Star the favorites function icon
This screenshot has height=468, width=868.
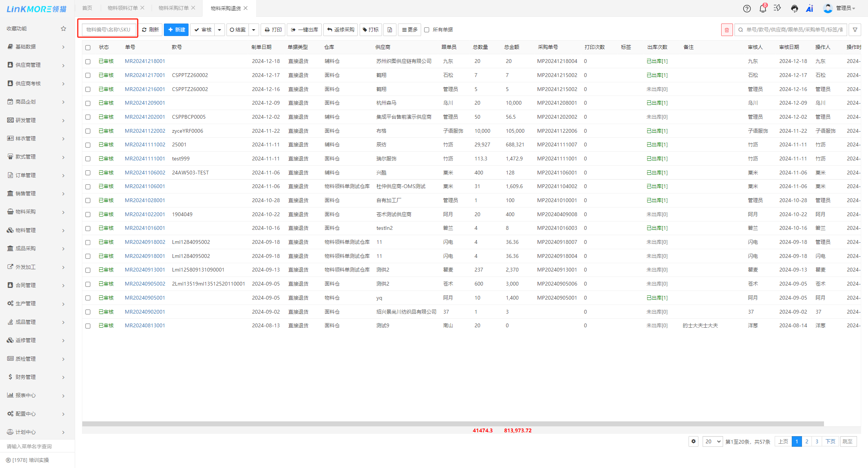[63, 28]
